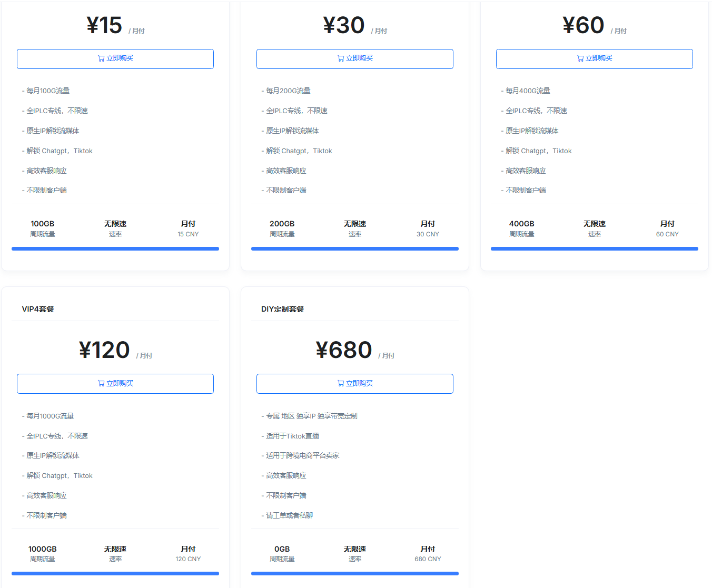This screenshot has height=588, width=712.
Task: Purchase the VIP4套餐 ¥120 plan
Action: 115,384
